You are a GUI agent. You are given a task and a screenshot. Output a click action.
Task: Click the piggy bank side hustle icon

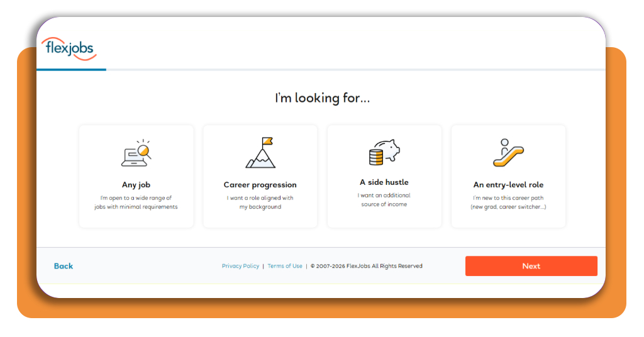click(x=384, y=152)
